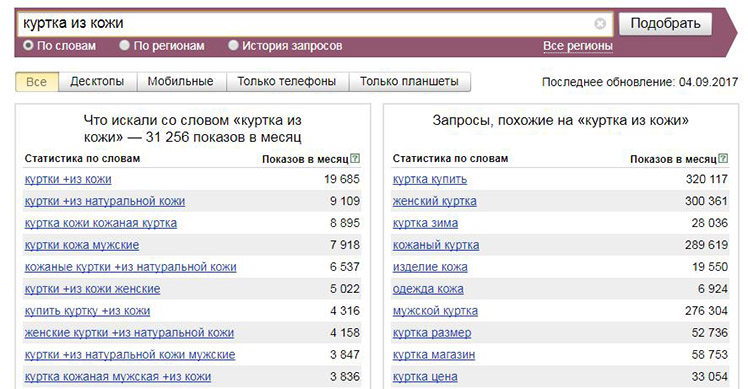The image size is (748, 389).
Task: Switch to the Только телефоны tab
Action: [x=287, y=82]
